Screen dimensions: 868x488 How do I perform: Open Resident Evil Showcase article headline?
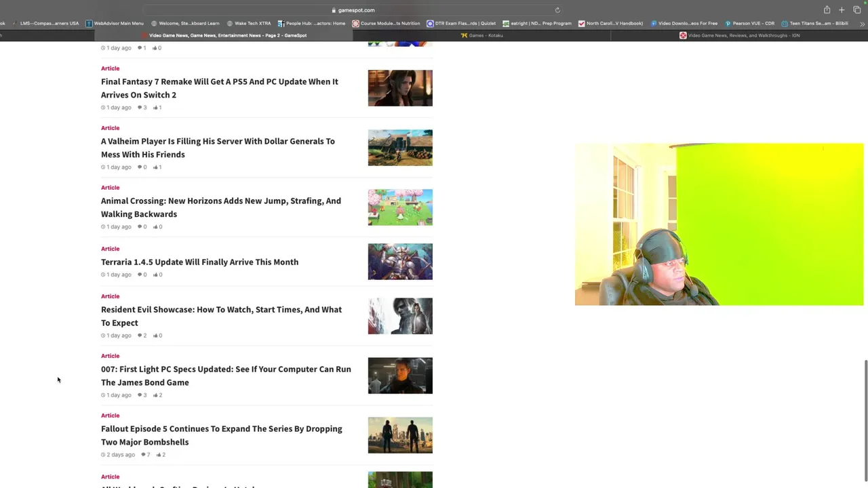point(221,316)
